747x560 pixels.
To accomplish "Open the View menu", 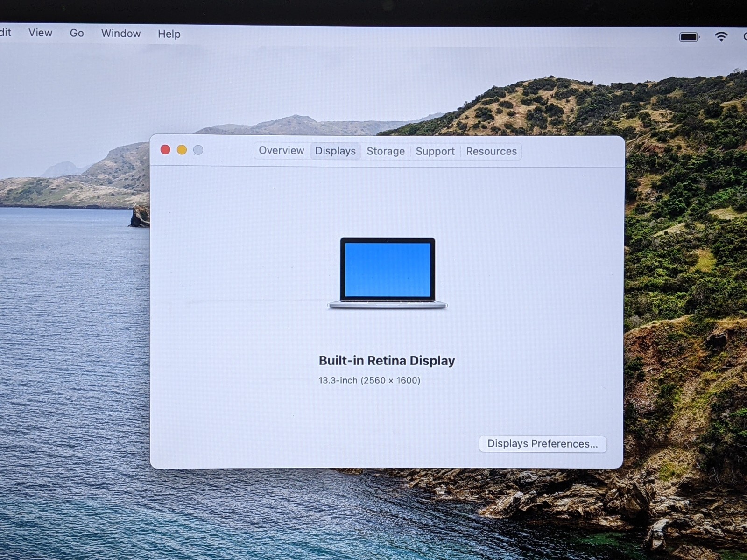I will click(x=40, y=33).
